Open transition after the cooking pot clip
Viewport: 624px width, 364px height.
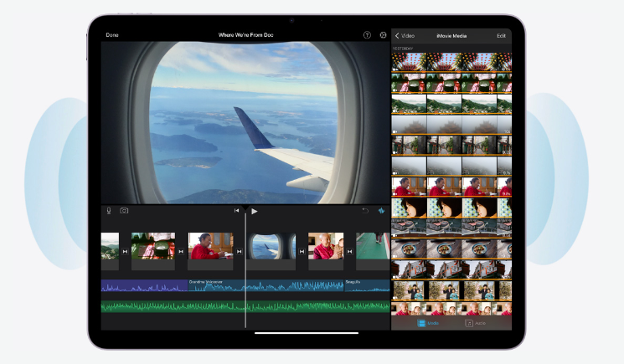point(181,252)
